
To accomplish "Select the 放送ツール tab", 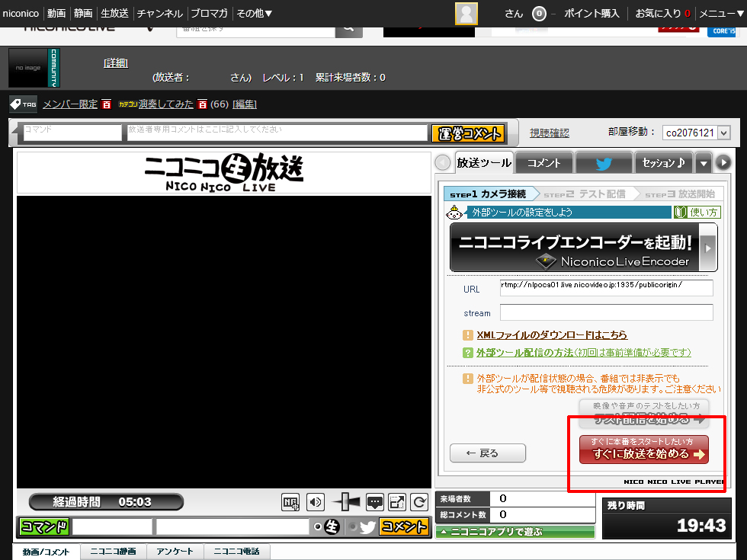I will point(484,163).
